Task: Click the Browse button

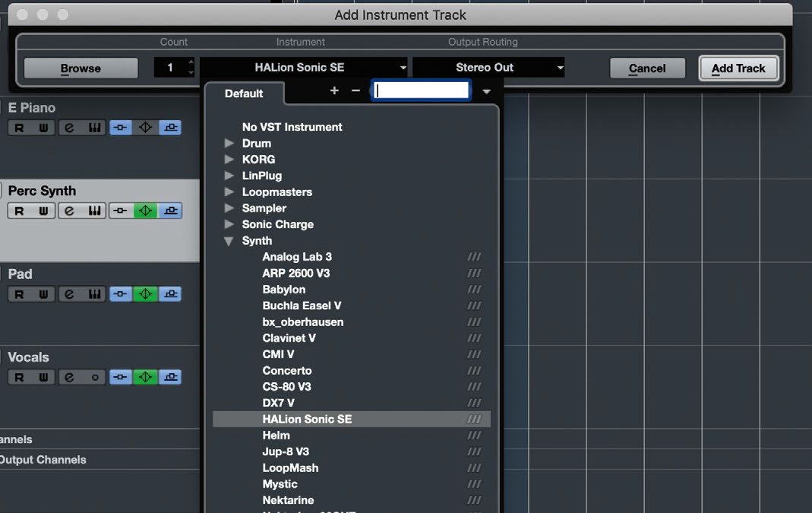Action: (x=81, y=68)
